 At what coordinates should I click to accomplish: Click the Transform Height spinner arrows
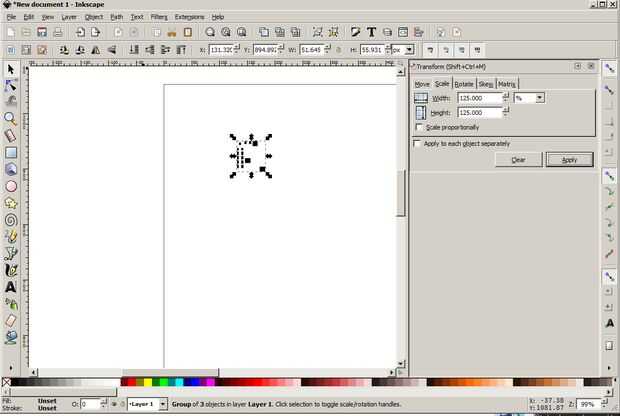click(x=506, y=112)
